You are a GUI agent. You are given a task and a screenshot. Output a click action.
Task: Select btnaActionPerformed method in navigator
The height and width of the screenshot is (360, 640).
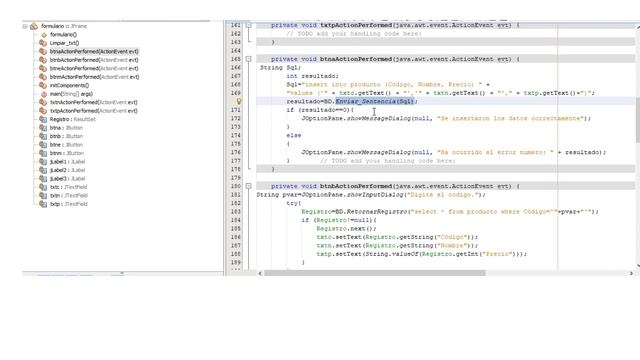[x=94, y=51]
